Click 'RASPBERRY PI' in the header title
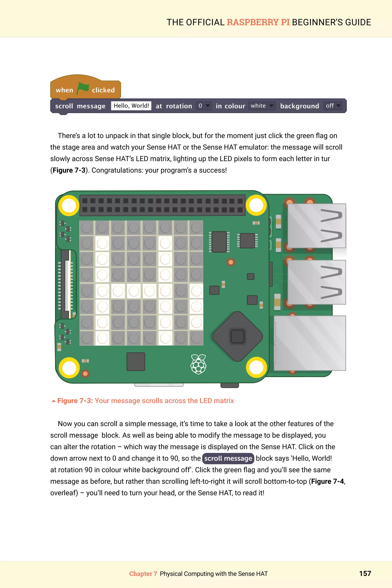392x588 pixels. coord(258,22)
